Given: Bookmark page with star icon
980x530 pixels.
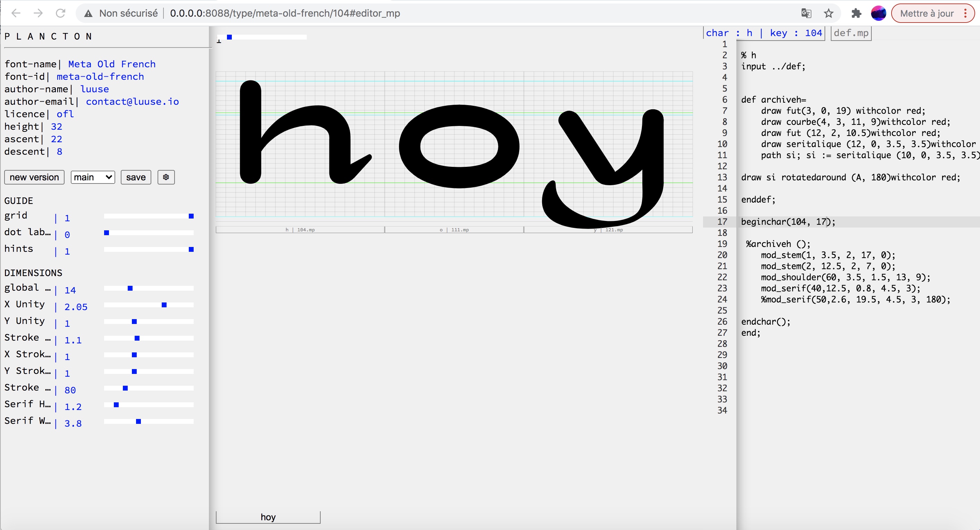Looking at the screenshot, I should coord(828,13).
